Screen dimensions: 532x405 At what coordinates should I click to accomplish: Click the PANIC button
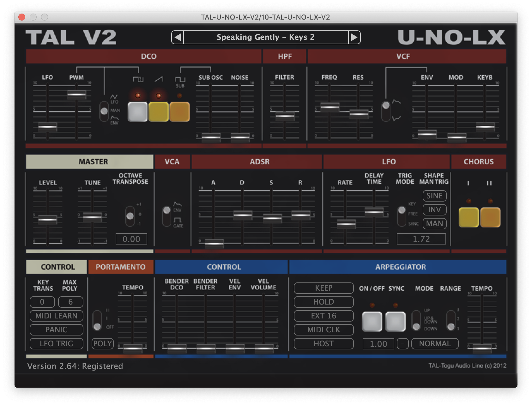point(56,330)
